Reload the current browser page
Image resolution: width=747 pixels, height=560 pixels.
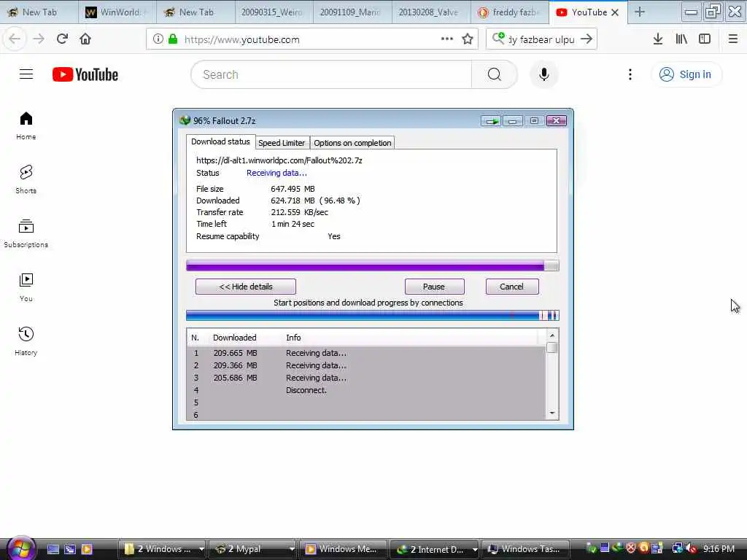pos(62,39)
